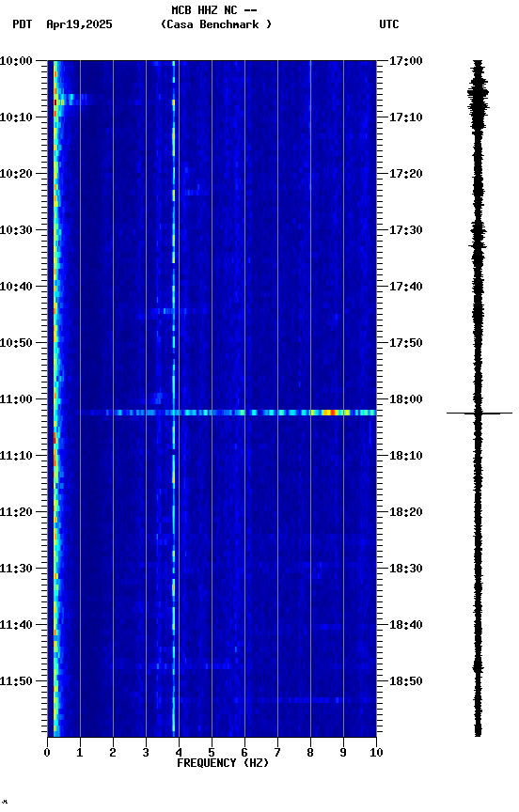The height and width of the screenshot is (812, 519).
Task: Click the 17:00 UTC time label
Action: tap(406, 61)
